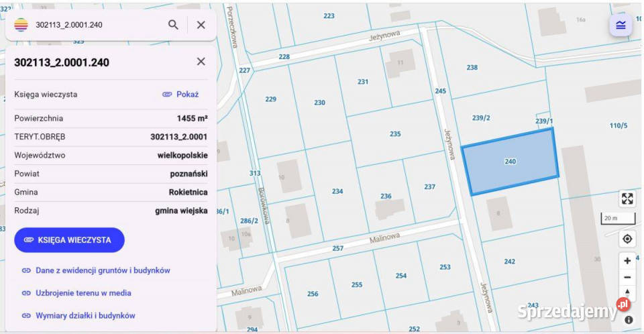Screen dimensions: 644x334
Task: Click the search magnifier icon
Action: pyautogui.click(x=173, y=25)
